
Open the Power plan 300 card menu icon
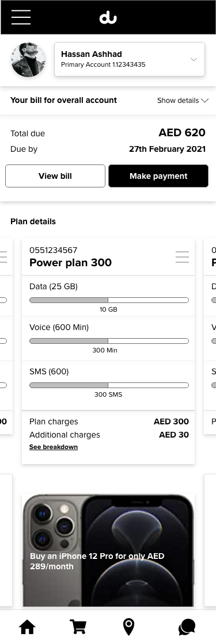182,256
